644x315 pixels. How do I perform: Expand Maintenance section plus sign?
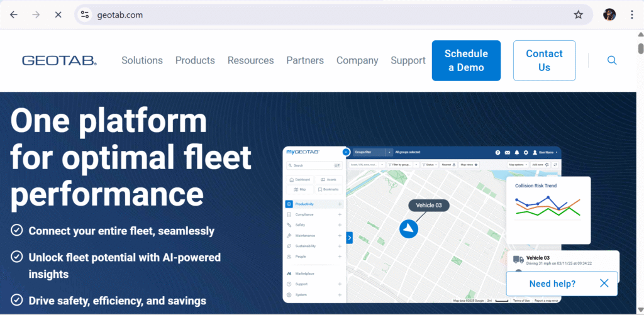click(340, 236)
